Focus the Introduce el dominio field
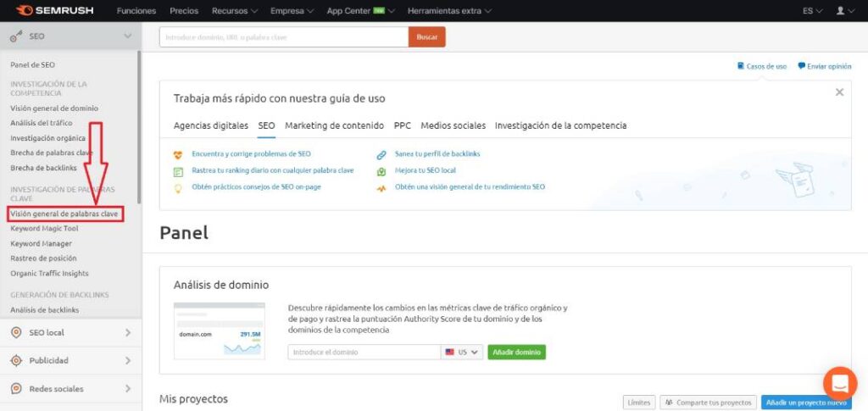The width and height of the screenshot is (868, 411). click(364, 352)
